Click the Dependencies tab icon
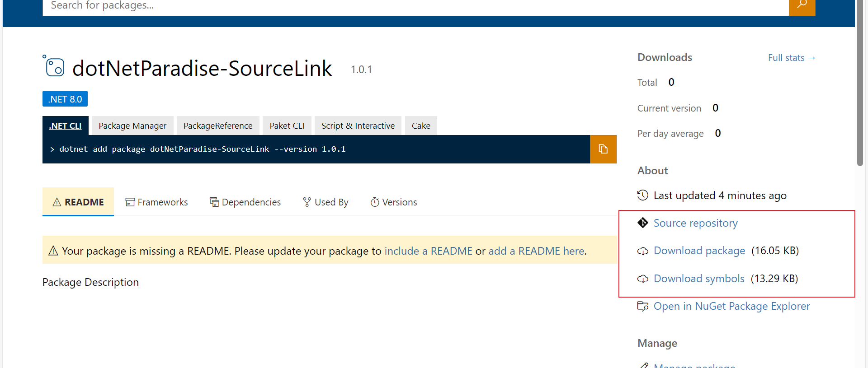This screenshot has width=868, height=368. (214, 202)
